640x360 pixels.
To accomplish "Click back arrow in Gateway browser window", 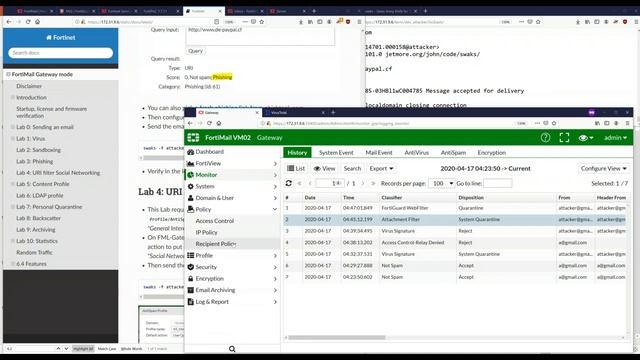I will point(190,123).
